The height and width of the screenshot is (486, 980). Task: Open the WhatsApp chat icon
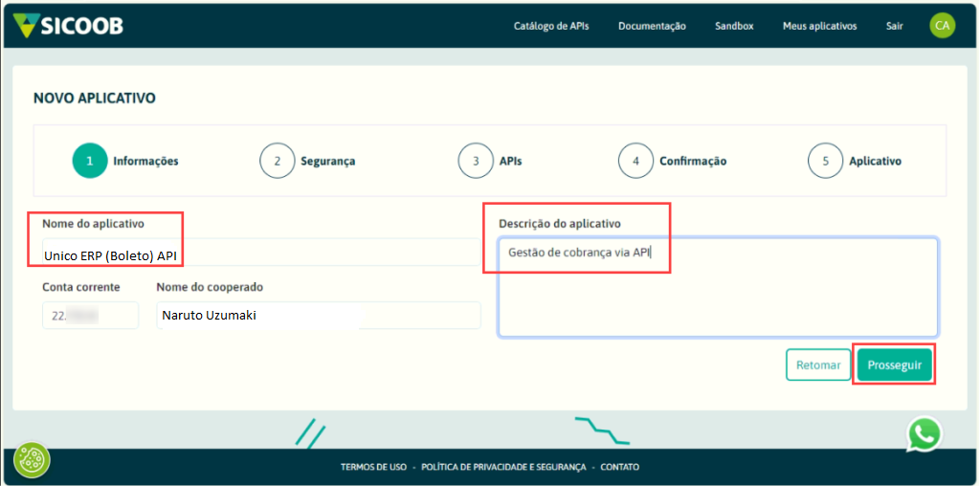[924, 433]
